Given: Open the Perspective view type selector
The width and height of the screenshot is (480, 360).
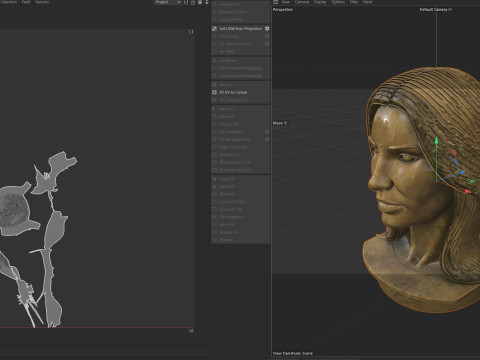Looking at the screenshot, I should [283, 10].
